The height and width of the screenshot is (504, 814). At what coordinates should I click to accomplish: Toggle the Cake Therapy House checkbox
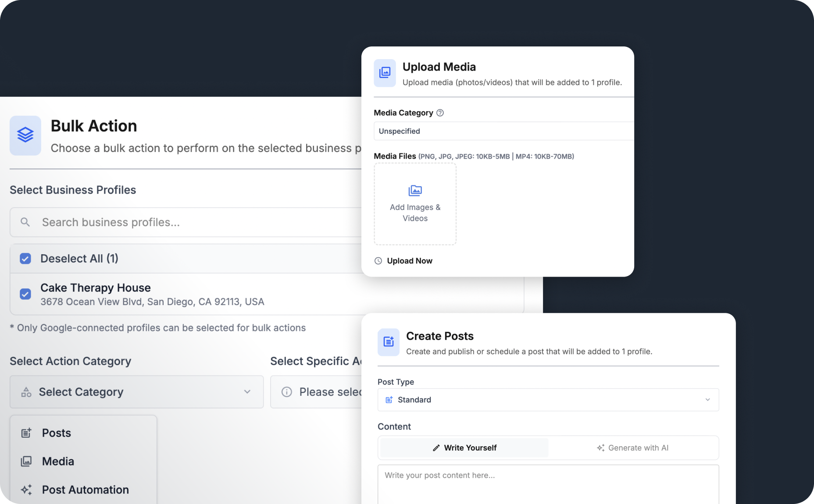25,294
